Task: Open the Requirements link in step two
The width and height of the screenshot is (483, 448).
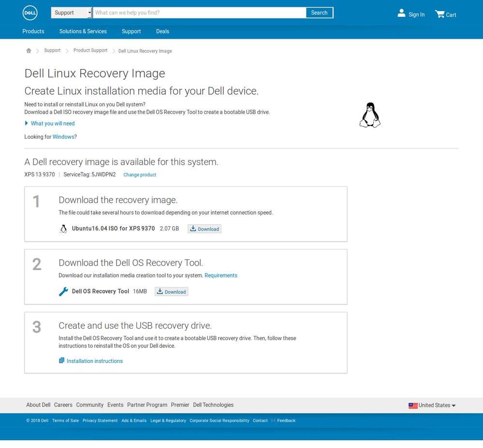Action: pos(220,275)
